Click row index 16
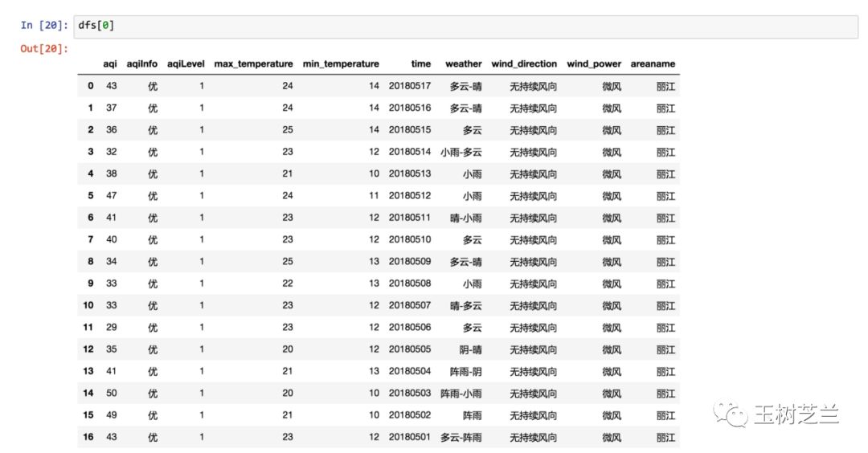 pyautogui.click(x=88, y=437)
